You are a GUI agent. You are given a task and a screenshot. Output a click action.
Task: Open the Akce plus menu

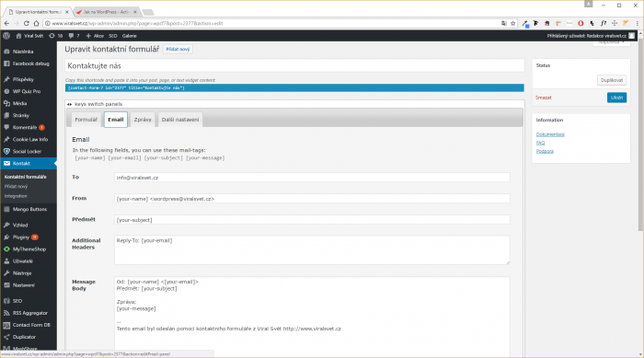point(95,36)
